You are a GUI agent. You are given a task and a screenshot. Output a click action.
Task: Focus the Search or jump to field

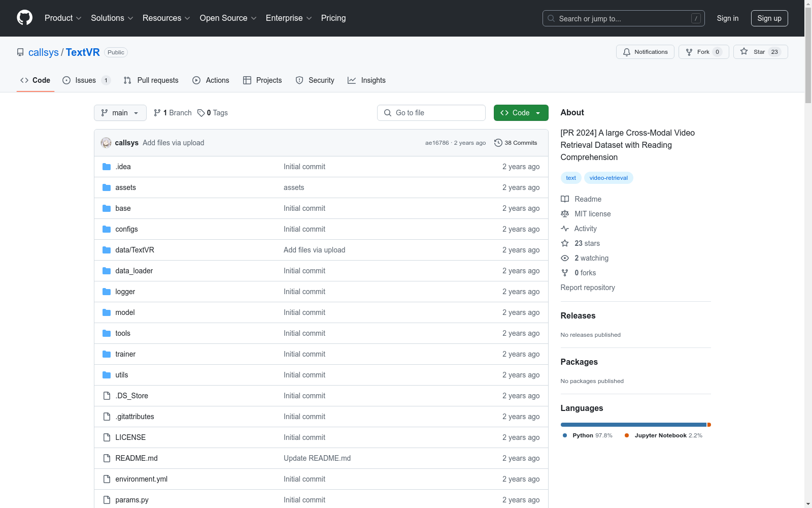tap(624, 18)
